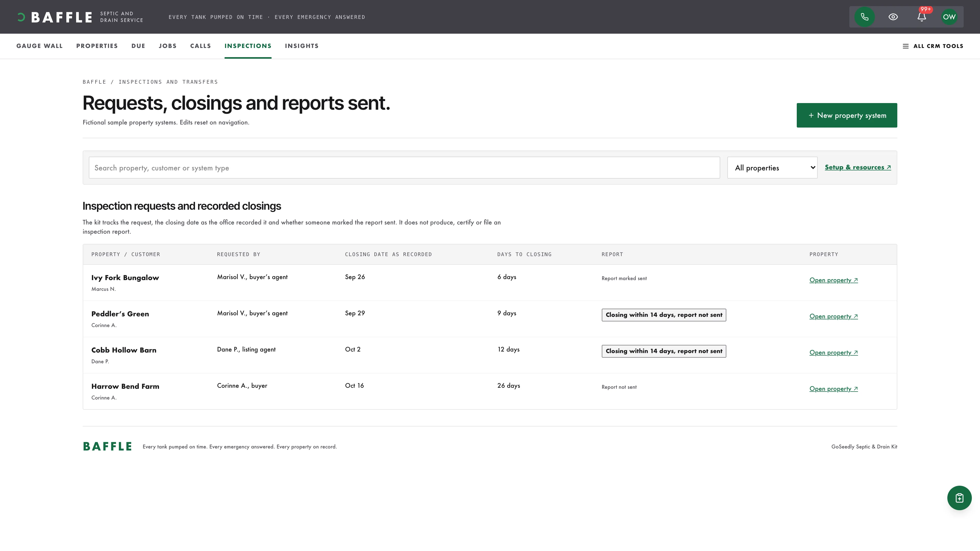Click the Peddler's Green property name
The height and width of the screenshot is (551, 980).
click(120, 314)
